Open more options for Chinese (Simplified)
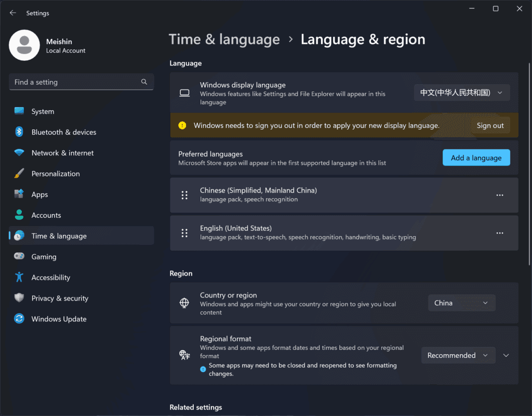This screenshot has height=416, width=532. (500, 195)
